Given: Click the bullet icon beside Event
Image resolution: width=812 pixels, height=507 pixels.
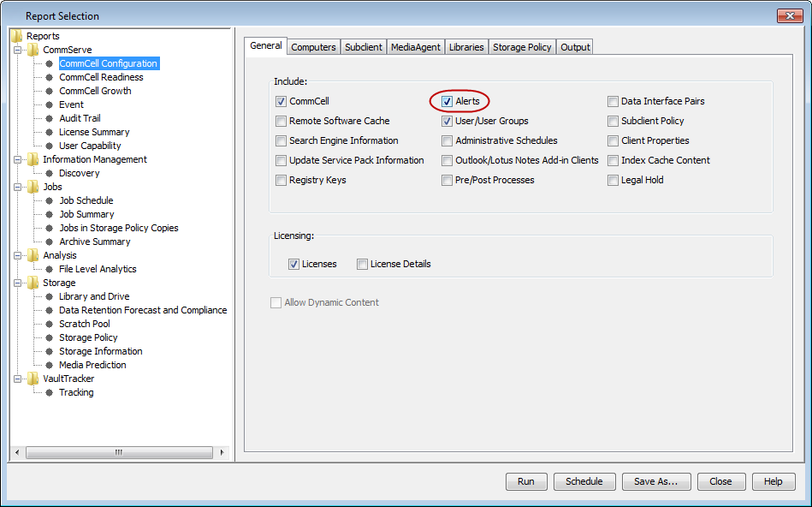Looking at the screenshot, I should tap(49, 104).
